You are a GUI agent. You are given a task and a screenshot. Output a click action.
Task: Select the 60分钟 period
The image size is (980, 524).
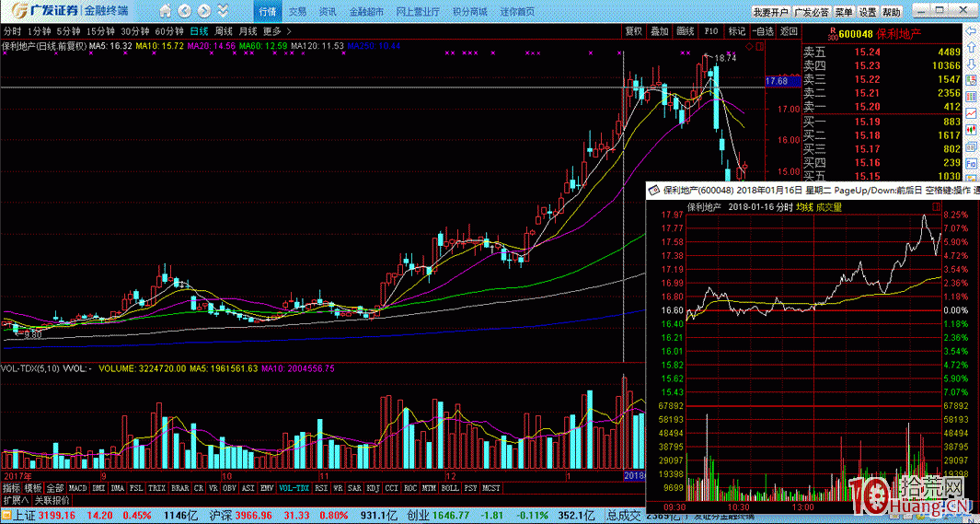click(168, 31)
